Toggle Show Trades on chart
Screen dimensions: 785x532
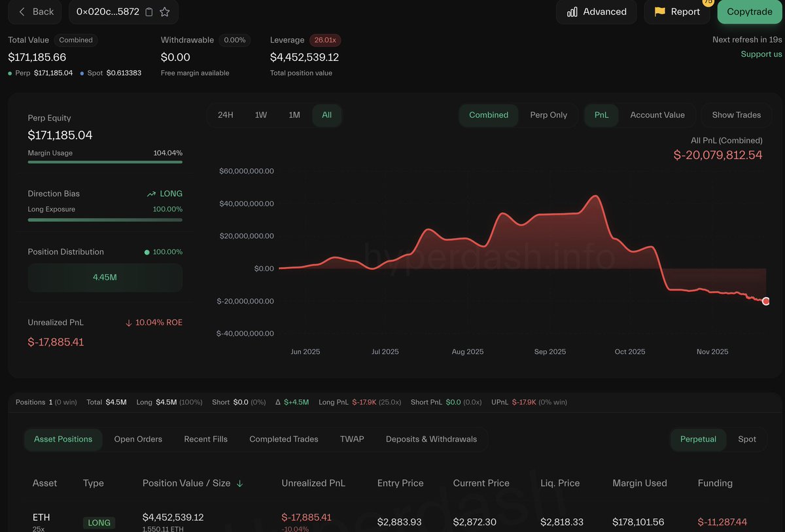click(737, 115)
